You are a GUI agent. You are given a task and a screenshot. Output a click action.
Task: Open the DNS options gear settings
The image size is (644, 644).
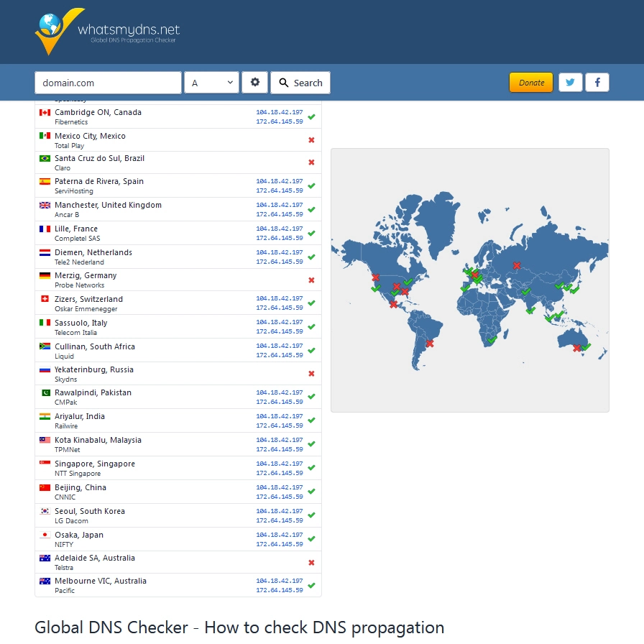254,82
